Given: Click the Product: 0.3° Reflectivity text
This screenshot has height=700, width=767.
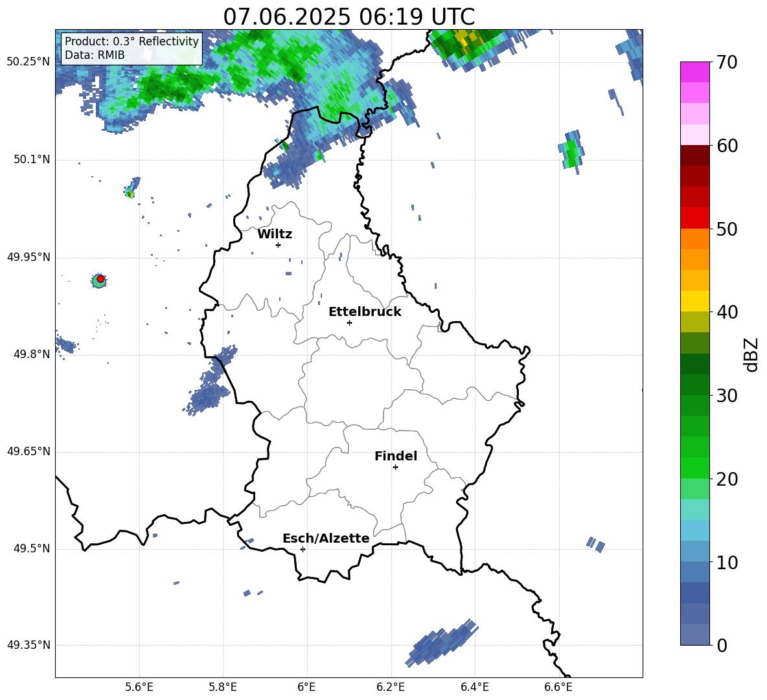Looking at the screenshot, I should pyautogui.click(x=132, y=41).
